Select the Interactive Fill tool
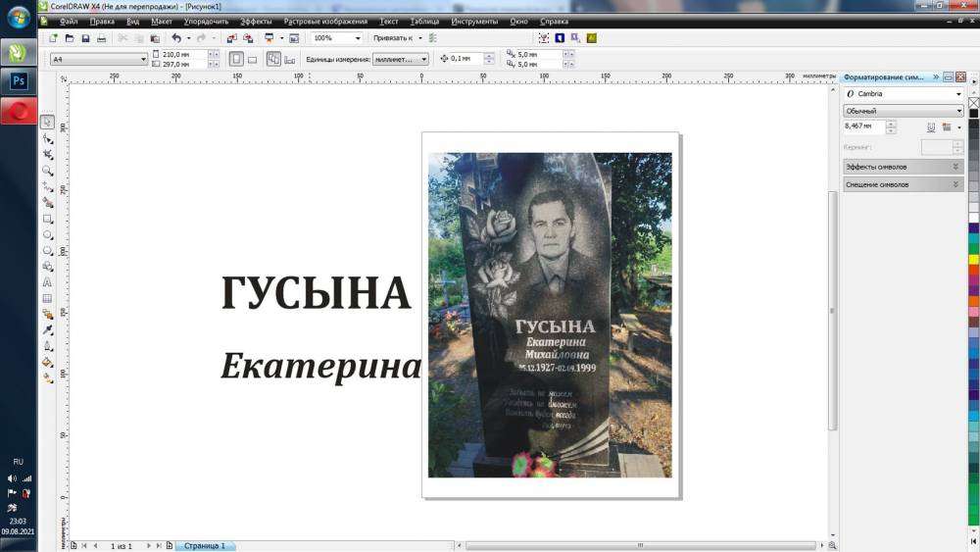This screenshot has height=552, width=980. tap(47, 378)
